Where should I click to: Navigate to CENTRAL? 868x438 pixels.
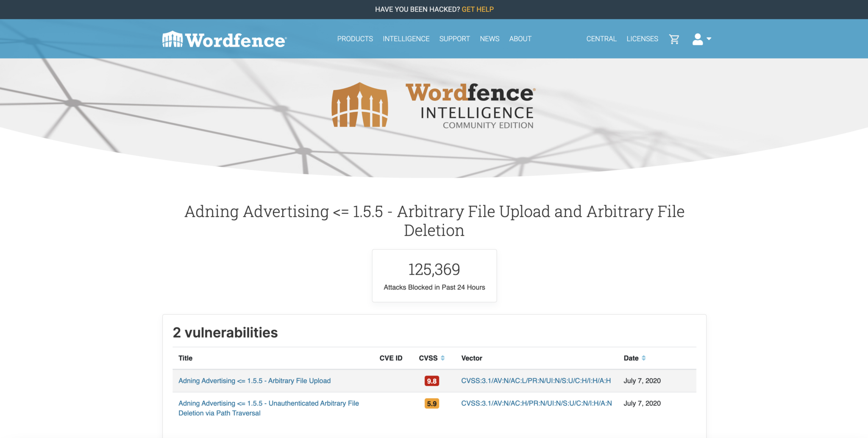601,39
